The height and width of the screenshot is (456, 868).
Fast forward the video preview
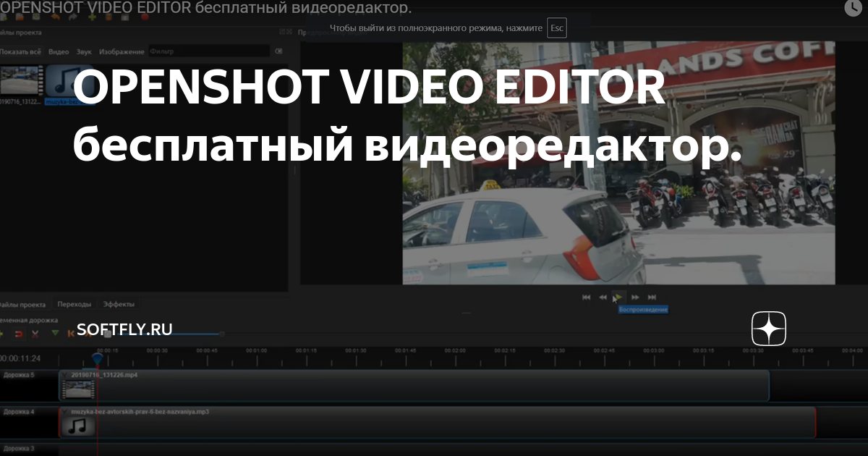pyautogui.click(x=635, y=297)
